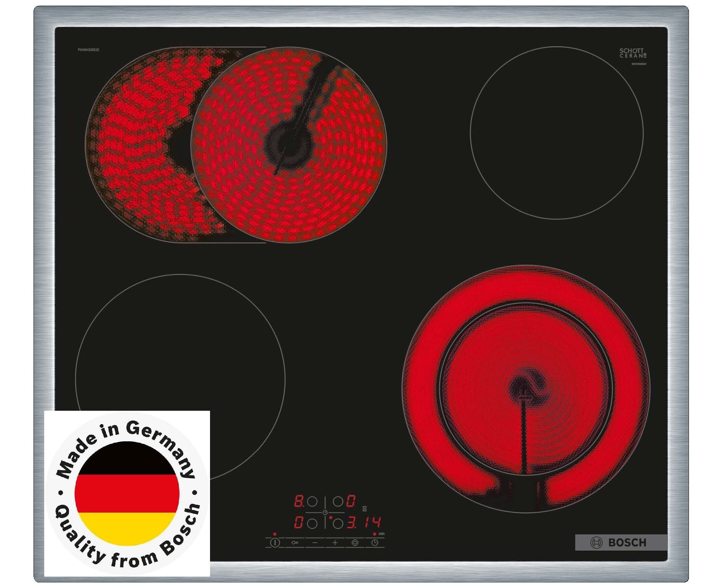
Task: Select the rear-left hotplate selector circle
Action: click(312, 501)
